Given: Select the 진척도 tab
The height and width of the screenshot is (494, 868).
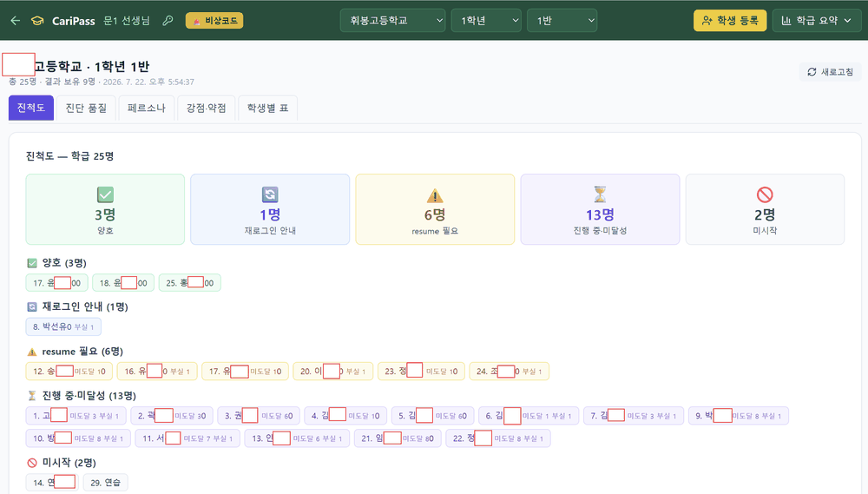Looking at the screenshot, I should pos(31,108).
